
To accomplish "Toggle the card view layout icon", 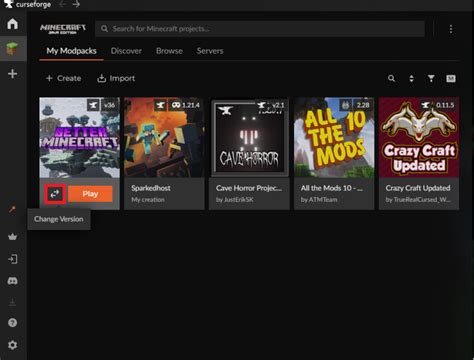I will 451,78.
